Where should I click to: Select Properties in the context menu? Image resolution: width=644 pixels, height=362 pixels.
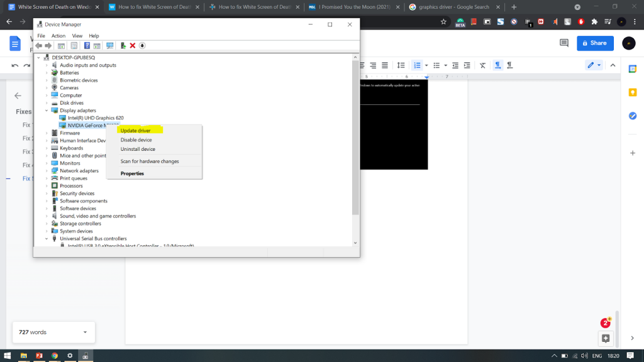click(132, 173)
